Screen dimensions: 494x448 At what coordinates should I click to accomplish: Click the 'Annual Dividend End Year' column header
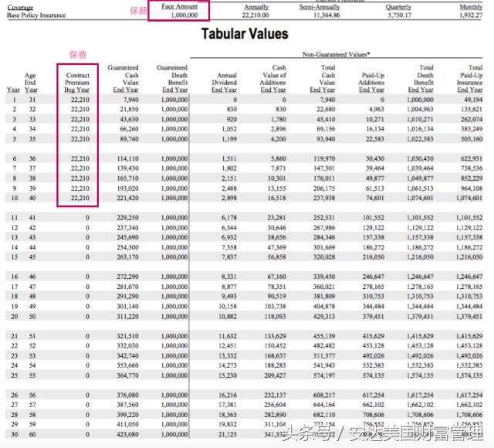tap(225, 83)
